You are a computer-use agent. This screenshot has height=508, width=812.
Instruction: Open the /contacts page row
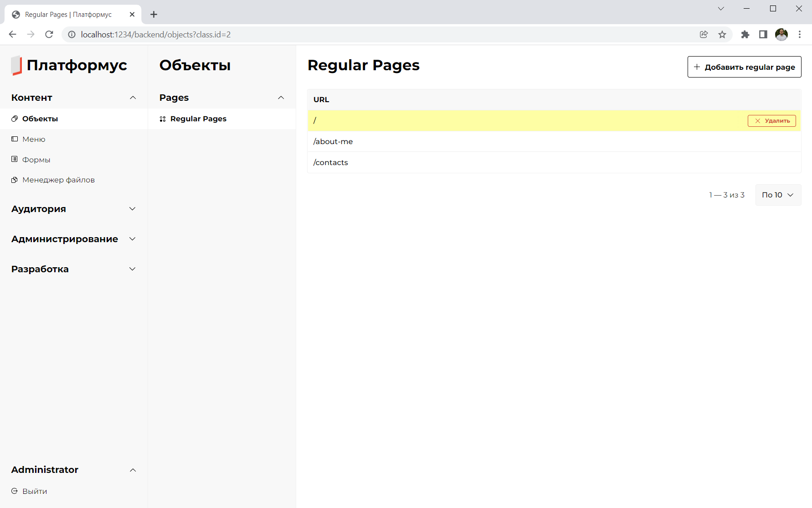[331, 162]
